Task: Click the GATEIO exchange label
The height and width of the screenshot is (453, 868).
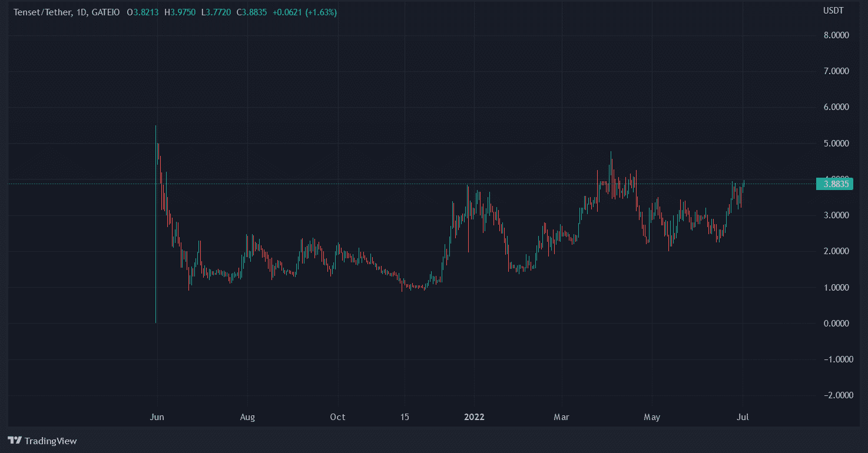Action: pyautogui.click(x=105, y=12)
